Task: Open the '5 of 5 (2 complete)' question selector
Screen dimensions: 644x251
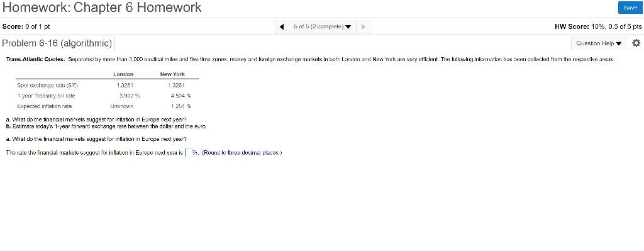Action: 323,26
